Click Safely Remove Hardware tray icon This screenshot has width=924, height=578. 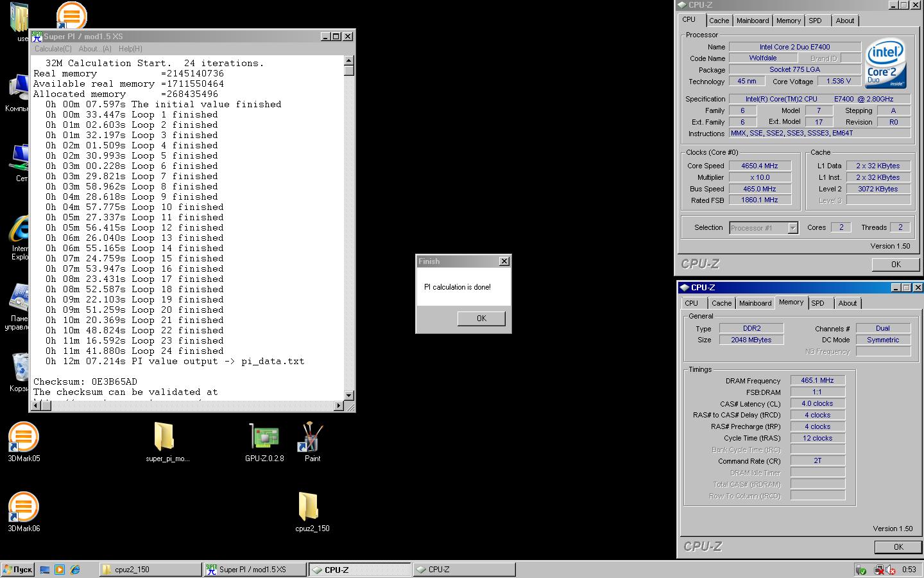click(x=861, y=570)
